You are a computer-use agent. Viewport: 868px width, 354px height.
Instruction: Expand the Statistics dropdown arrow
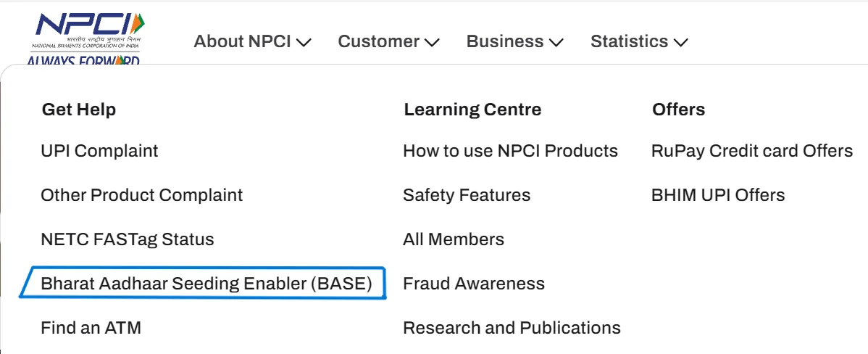point(680,42)
